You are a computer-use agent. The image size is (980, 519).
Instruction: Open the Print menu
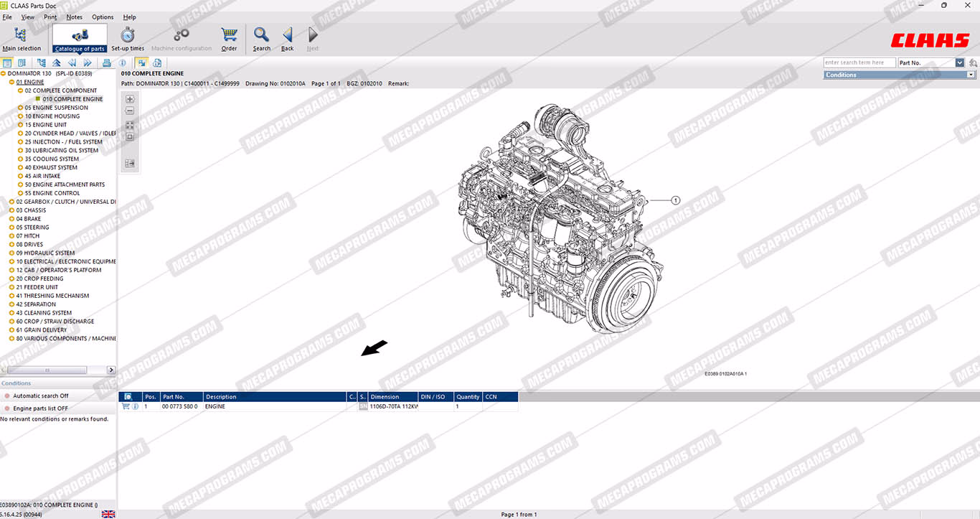pyautogui.click(x=50, y=17)
